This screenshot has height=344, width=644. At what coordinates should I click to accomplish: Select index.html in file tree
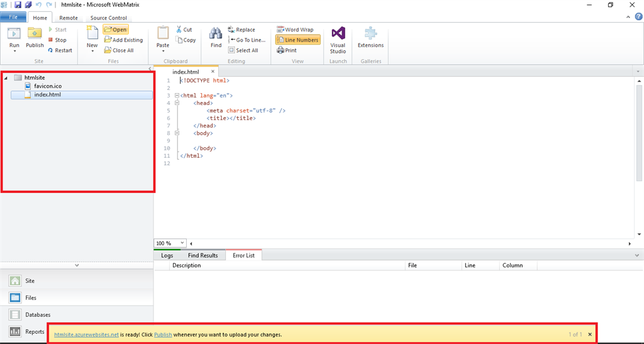coord(82,95)
